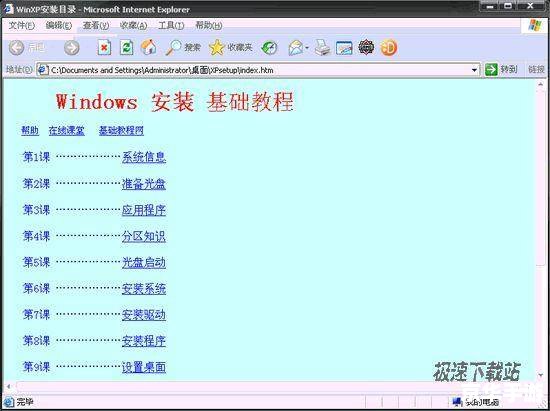Minimize the Internet Explorer window
The height and width of the screenshot is (411, 550).
(x=490, y=7)
